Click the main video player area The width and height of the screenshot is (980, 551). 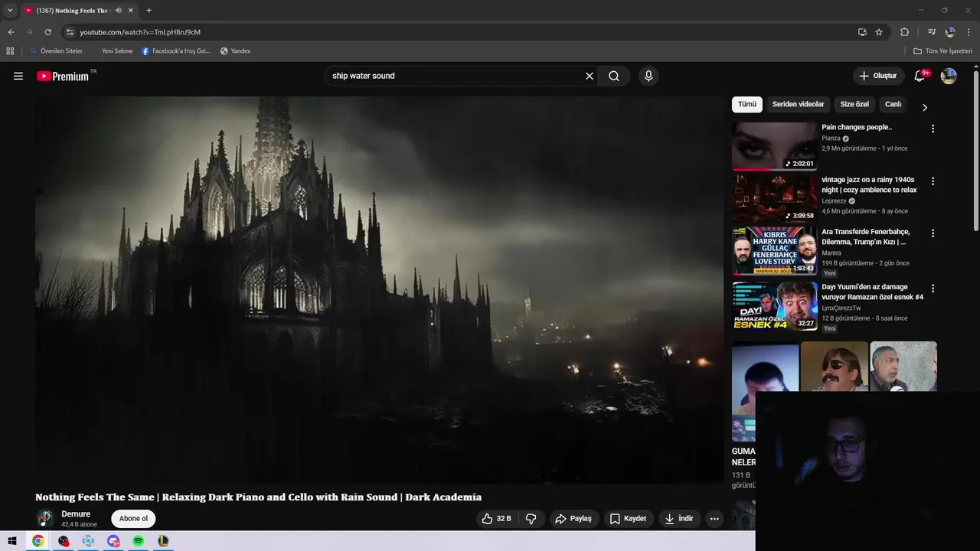pos(379,289)
